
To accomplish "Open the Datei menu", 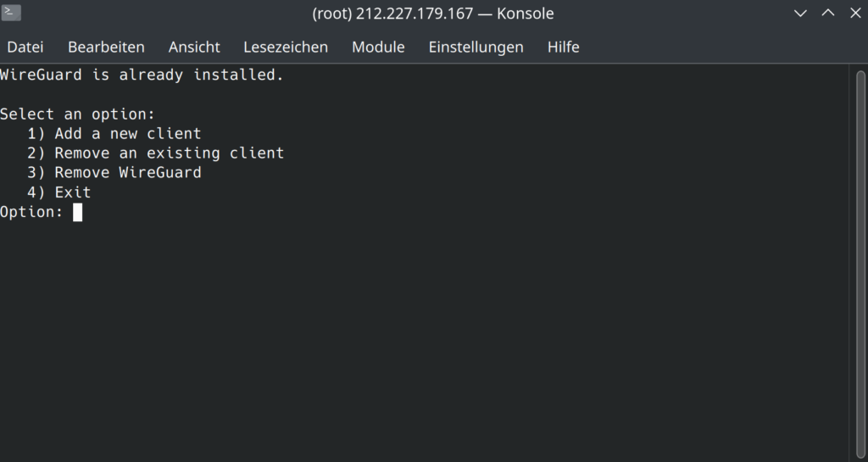I will 25,47.
